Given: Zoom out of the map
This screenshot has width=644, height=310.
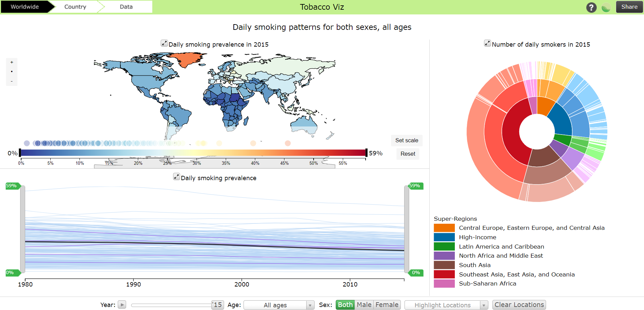Looking at the screenshot, I should click(12, 81).
